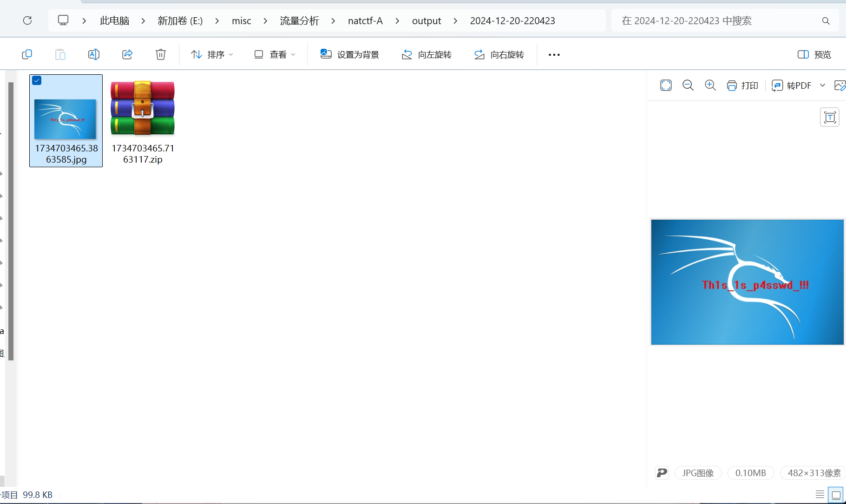
Task: Click the rename icon in toolbar
Action: (x=94, y=54)
